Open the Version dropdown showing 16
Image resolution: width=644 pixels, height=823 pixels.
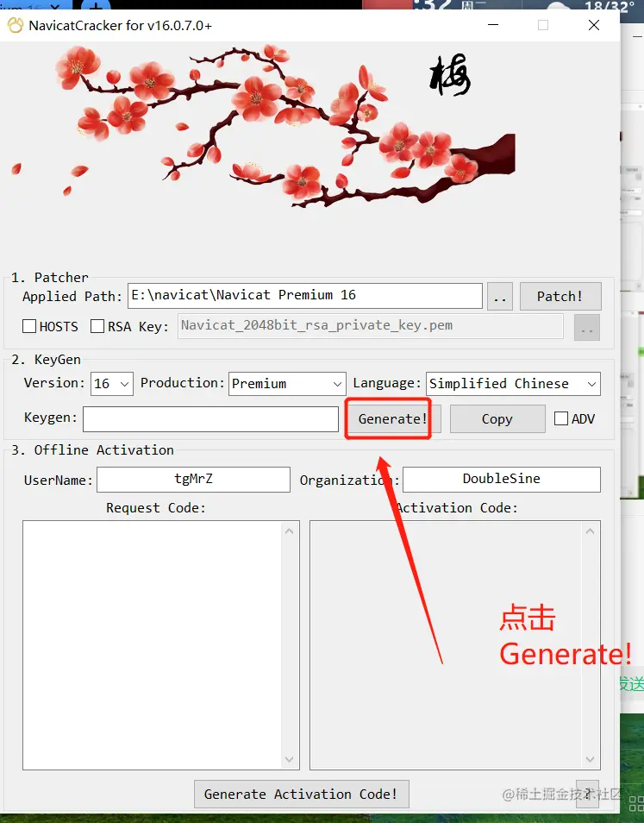pos(112,384)
